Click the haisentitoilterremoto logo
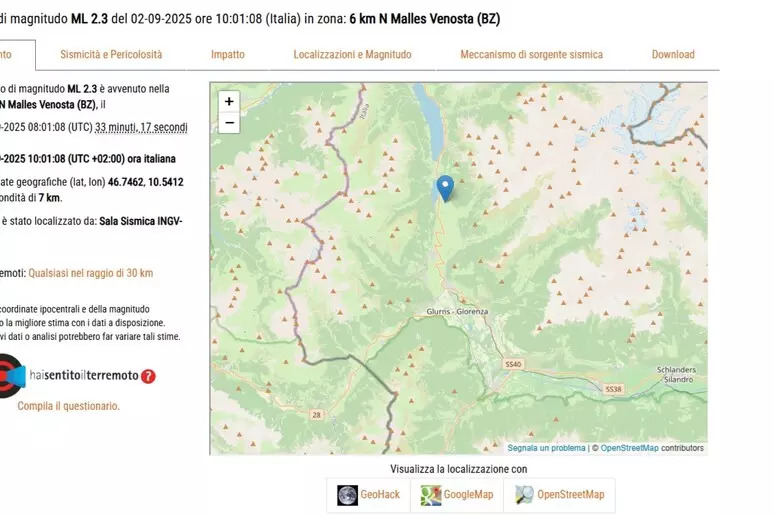This screenshot has width=774, height=516. [84, 376]
